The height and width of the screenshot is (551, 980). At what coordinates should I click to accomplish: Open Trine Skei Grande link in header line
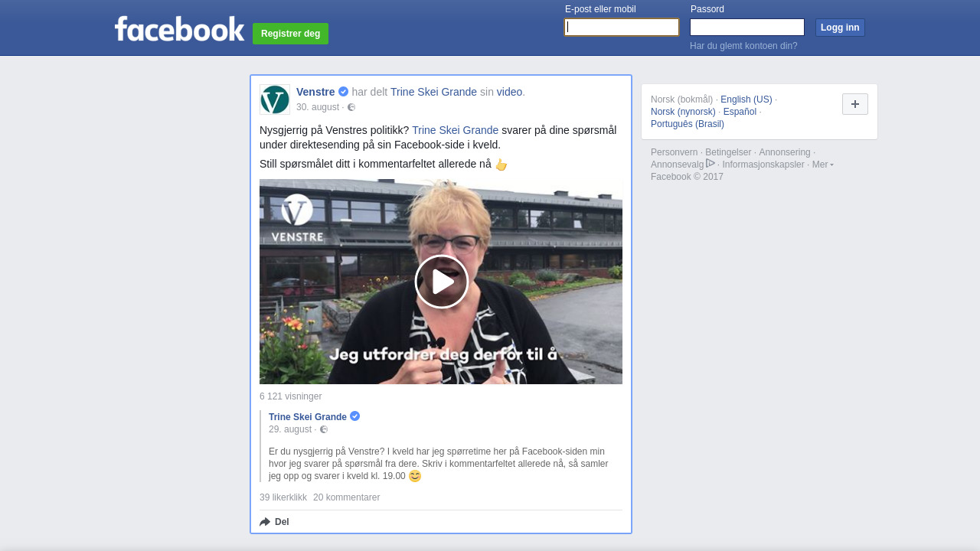pyautogui.click(x=433, y=92)
